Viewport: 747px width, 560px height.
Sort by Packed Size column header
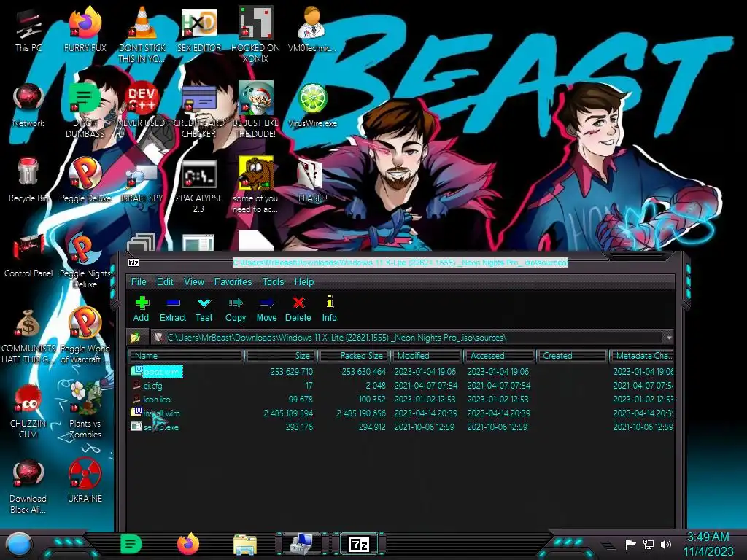(x=355, y=356)
